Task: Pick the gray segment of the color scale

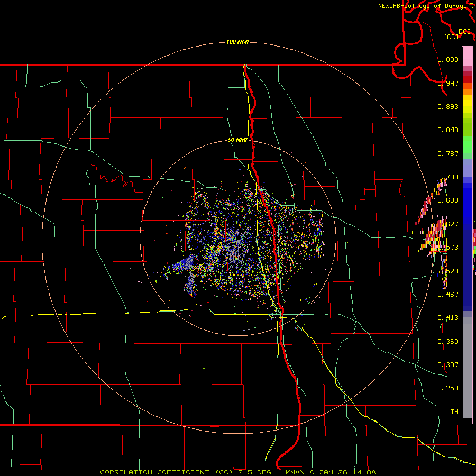Action: point(467,368)
